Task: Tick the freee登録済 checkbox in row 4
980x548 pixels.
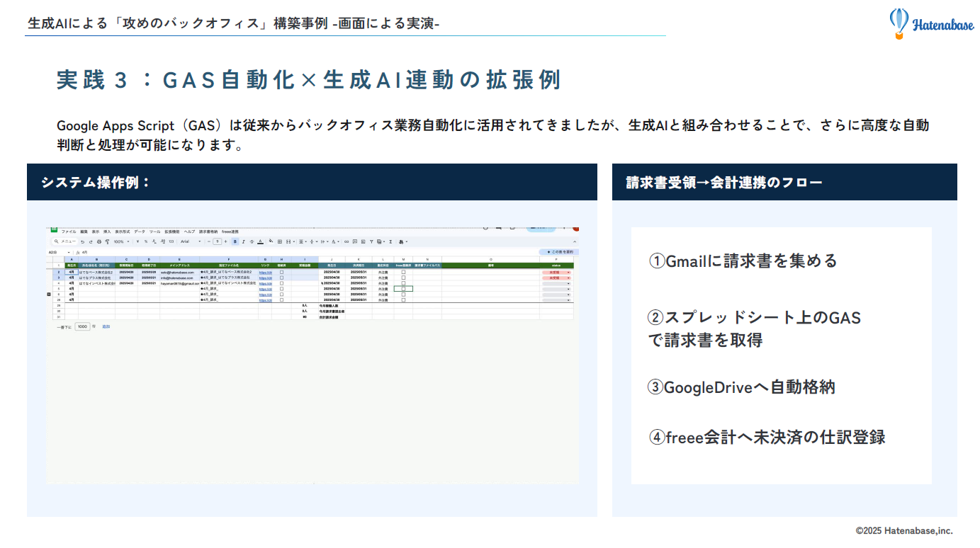Action: (x=403, y=283)
